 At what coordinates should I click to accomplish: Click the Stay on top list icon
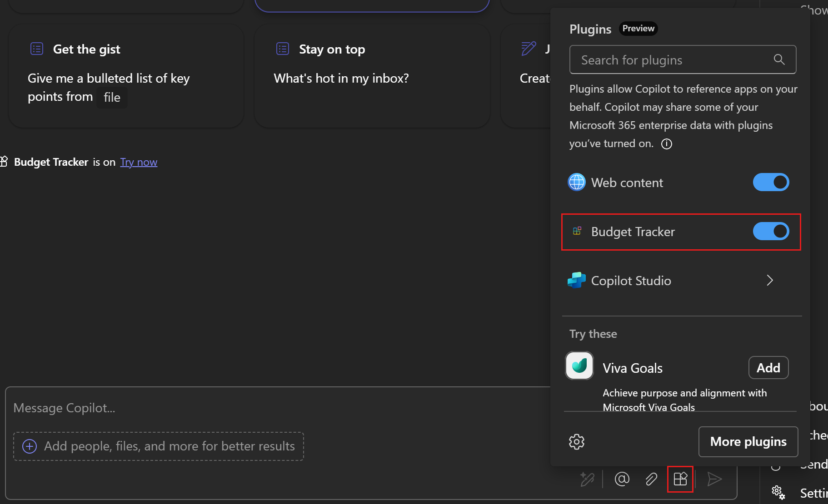click(x=283, y=49)
